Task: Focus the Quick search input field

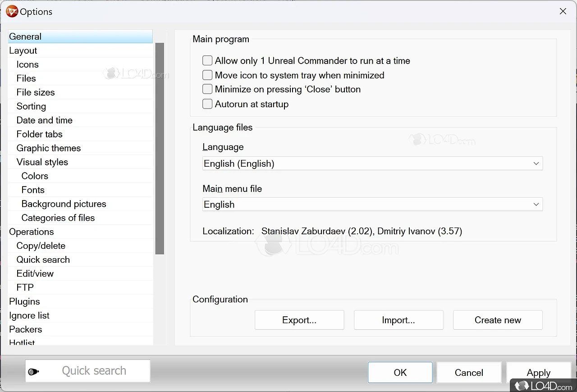Action: pyautogui.click(x=87, y=371)
